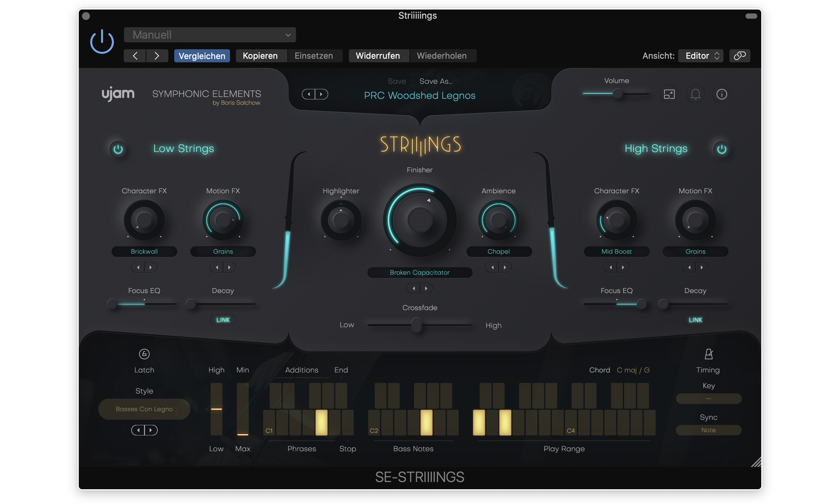Click the Highlighter knob
This screenshot has width=840, height=504.
tap(341, 220)
